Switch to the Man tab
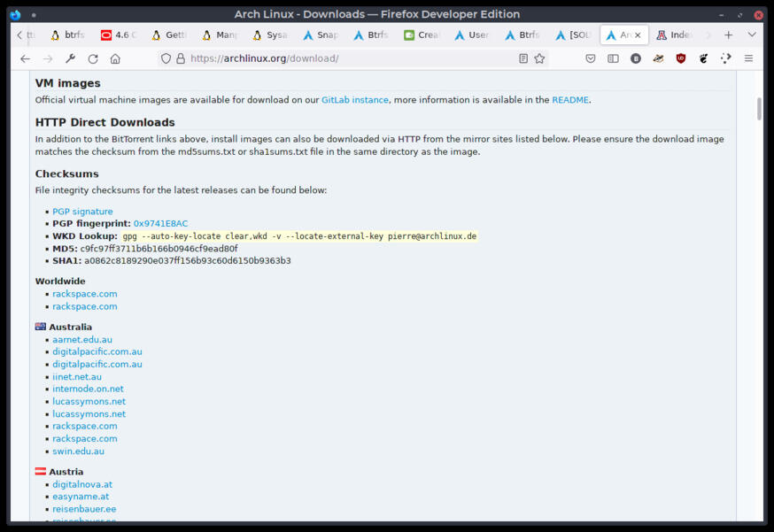Viewport: 774px width, 532px height. pyautogui.click(x=220, y=35)
